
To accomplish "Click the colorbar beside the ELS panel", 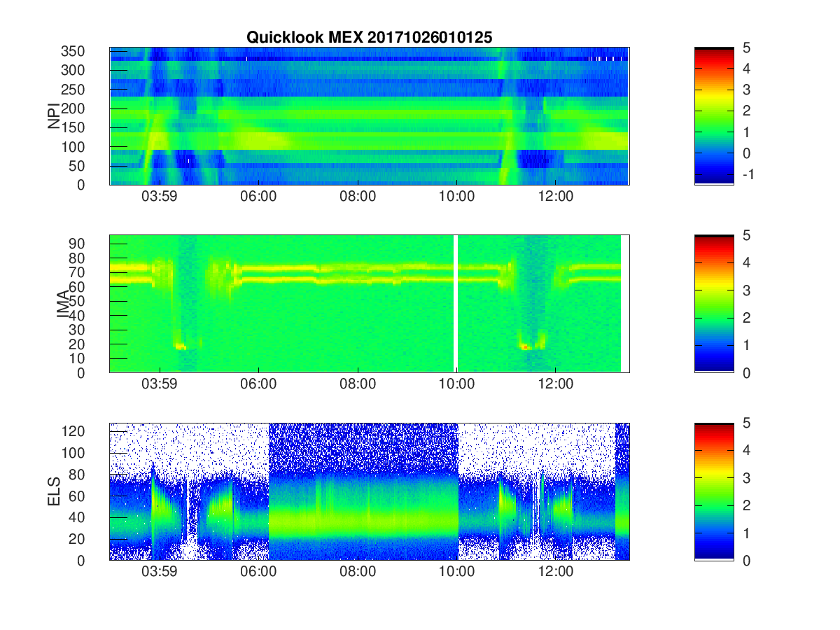I will [714, 491].
